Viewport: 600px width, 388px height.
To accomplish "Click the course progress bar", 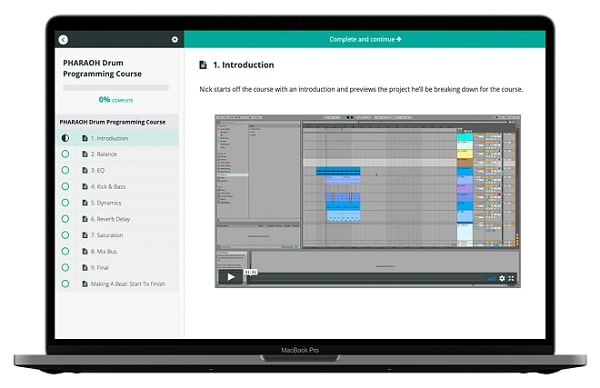I will pyautogui.click(x=116, y=88).
